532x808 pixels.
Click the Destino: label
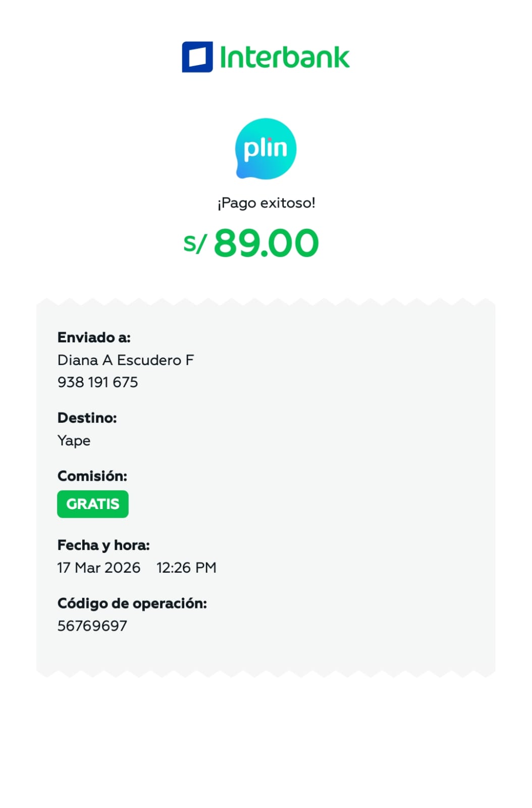click(87, 418)
